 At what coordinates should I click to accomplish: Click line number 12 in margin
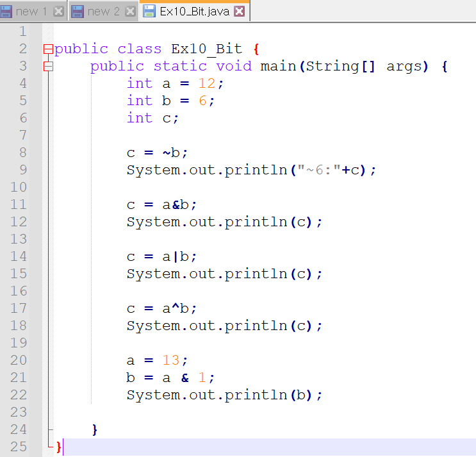click(19, 222)
